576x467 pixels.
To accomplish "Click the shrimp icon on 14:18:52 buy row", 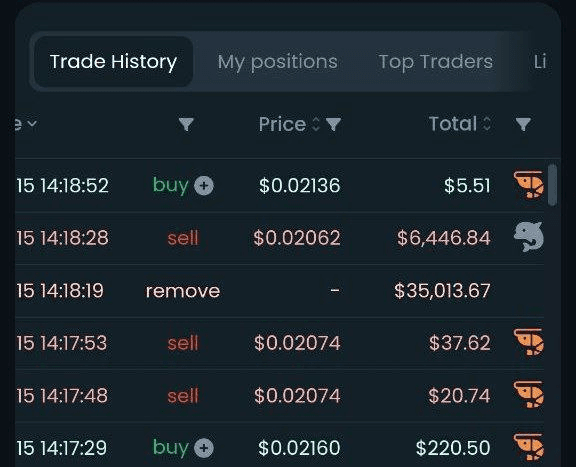I will tap(529, 185).
